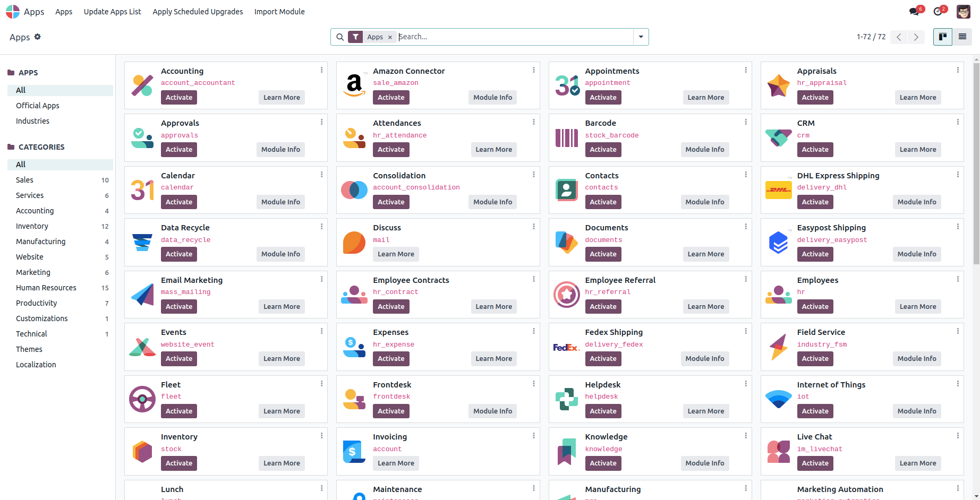Viewport: 980px width, 500px height.
Task: Open the Apps settings gear icon
Action: [38, 37]
